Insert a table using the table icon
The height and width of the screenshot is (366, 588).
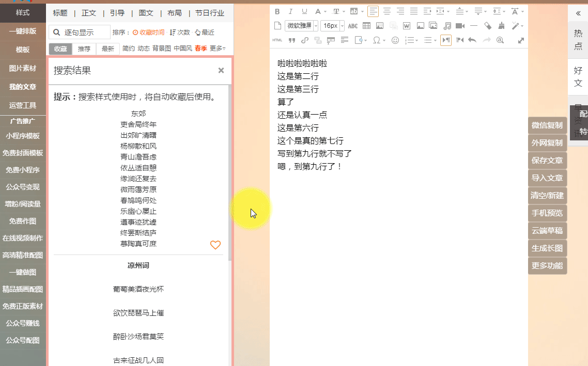click(x=366, y=26)
